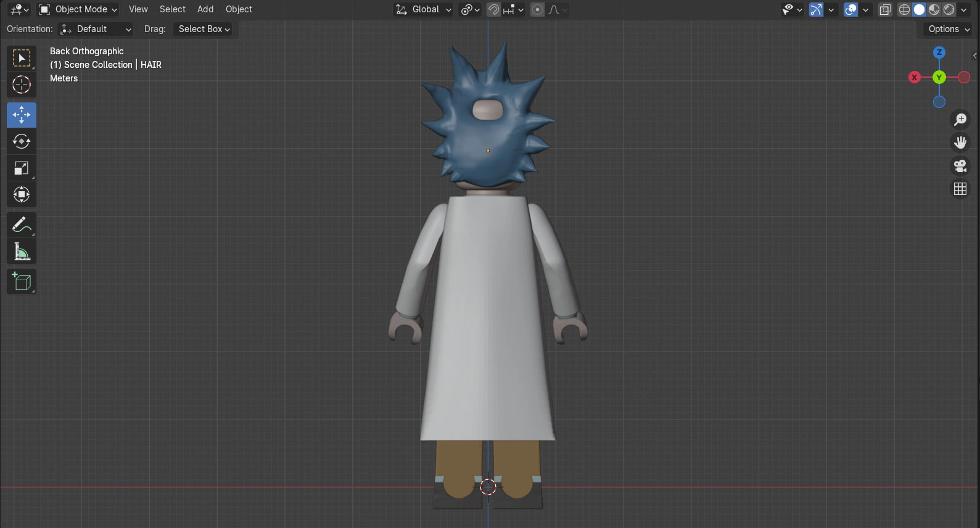Activate the Rotate tool
Screen dimensions: 980x528
[x=22, y=141]
